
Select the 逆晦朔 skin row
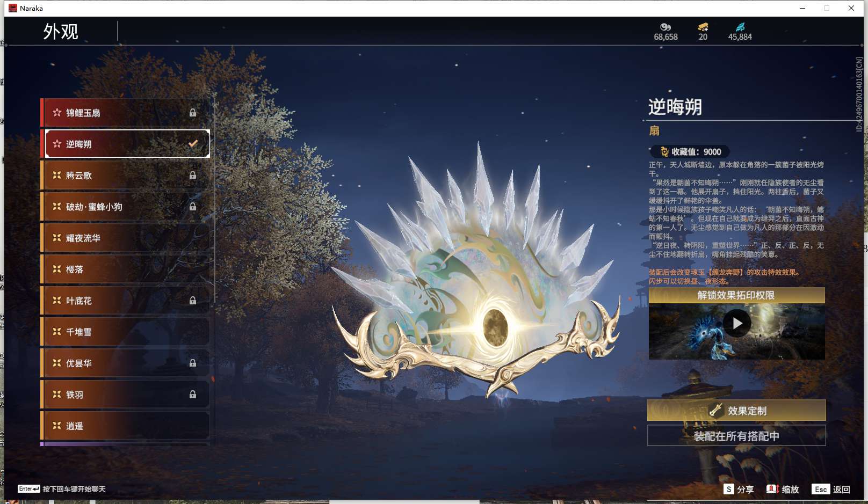pyautogui.click(x=125, y=144)
